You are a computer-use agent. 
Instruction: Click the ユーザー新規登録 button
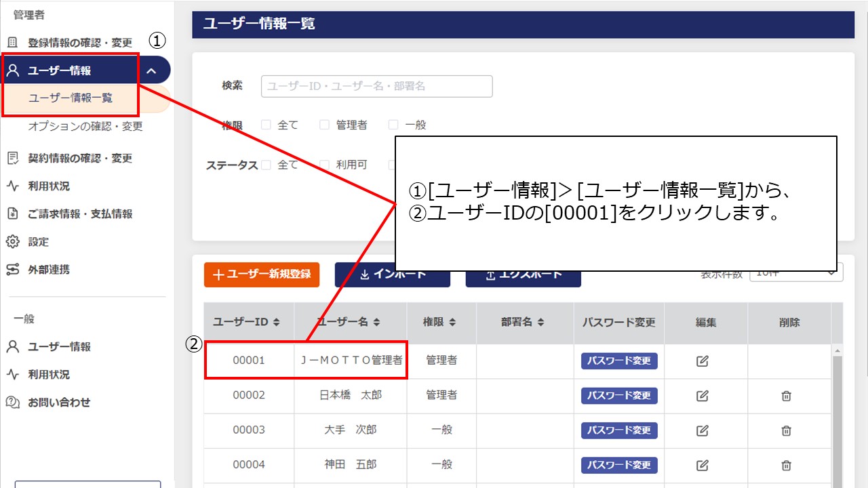point(261,274)
